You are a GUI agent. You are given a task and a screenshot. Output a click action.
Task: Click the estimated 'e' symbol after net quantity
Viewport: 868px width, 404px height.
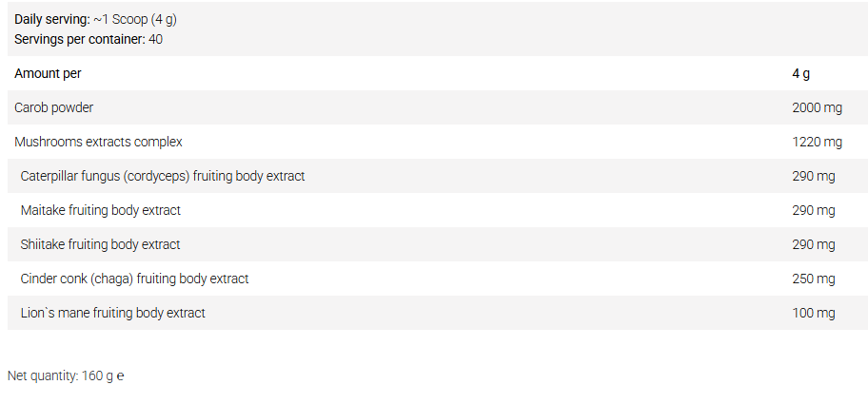[120, 375]
